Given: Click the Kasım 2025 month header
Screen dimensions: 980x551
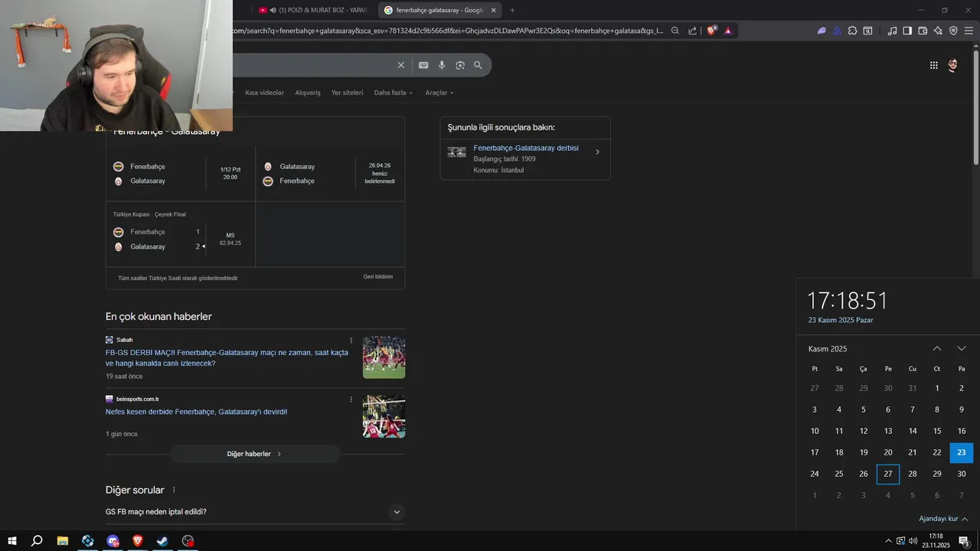Looking at the screenshot, I should pos(828,349).
